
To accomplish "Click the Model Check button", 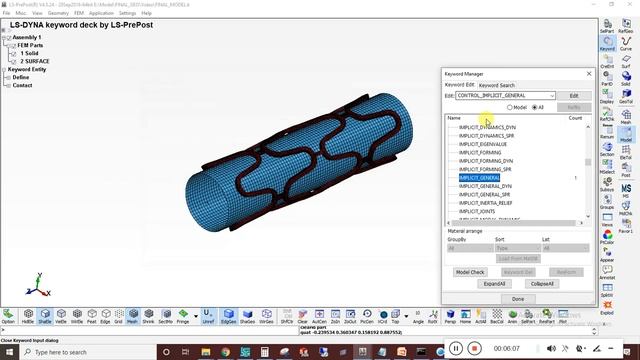I will pos(470,272).
